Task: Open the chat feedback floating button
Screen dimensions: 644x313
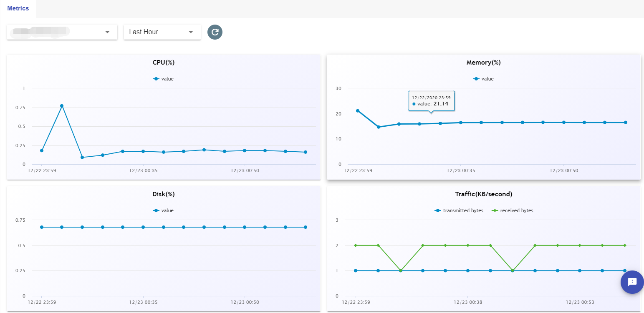Action: pyautogui.click(x=632, y=282)
